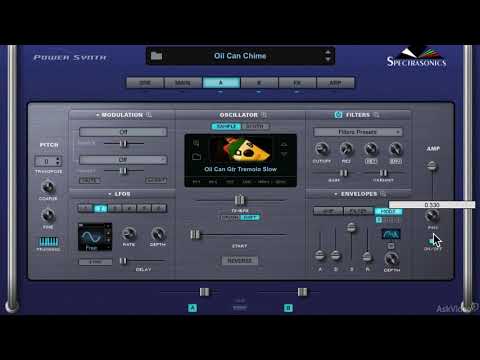Screen dimensions: 480x360
Task: Turn the LFO Rate knob
Action: 128,234
